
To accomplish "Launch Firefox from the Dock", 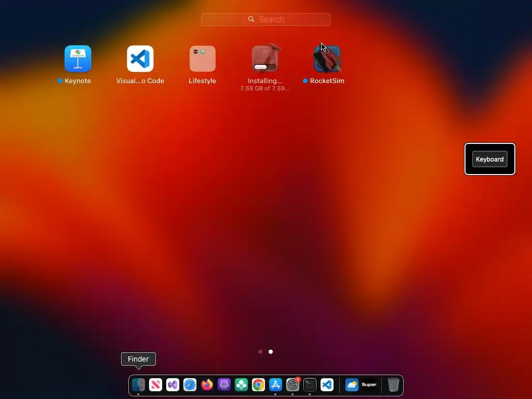I will click(x=207, y=385).
